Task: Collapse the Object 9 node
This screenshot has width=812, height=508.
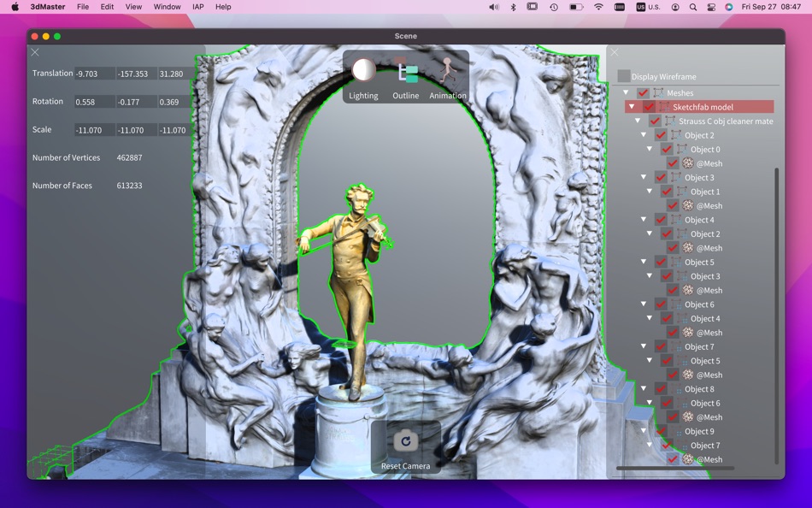Action: tap(643, 431)
